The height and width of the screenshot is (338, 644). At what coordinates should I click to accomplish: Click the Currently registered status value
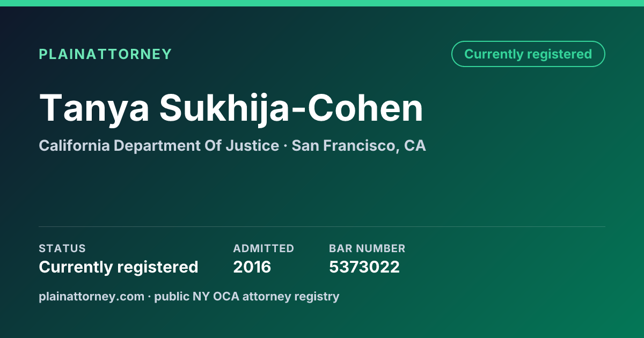(x=119, y=267)
